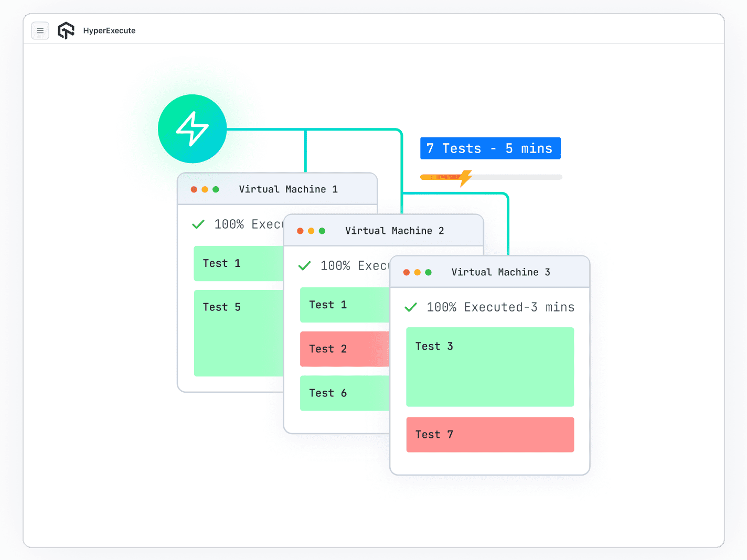Click the HyperExecute logo icon
Screen dimensions: 747x560
(x=66, y=30)
